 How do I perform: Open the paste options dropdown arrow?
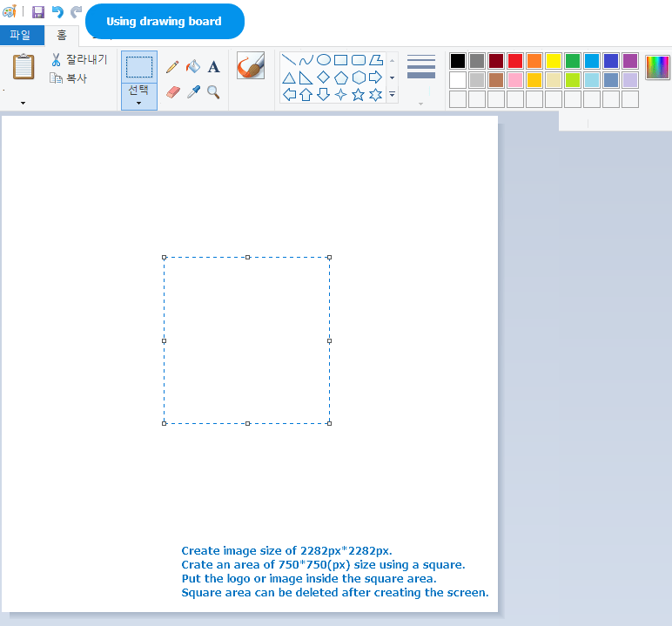coord(23,103)
